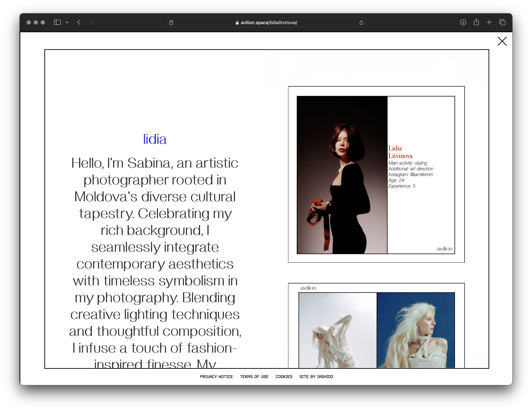Open the Privacy Notice footer link

click(x=216, y=376)
